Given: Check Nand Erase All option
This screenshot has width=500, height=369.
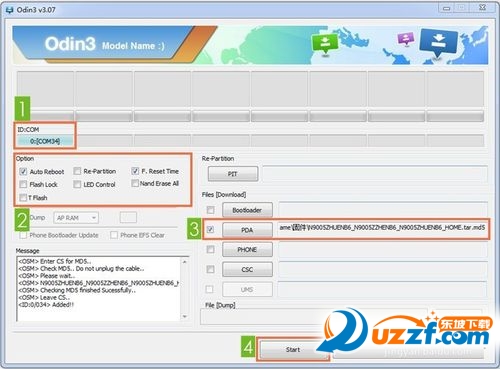Looking at the screenshot, I should [x=135, y=183].
